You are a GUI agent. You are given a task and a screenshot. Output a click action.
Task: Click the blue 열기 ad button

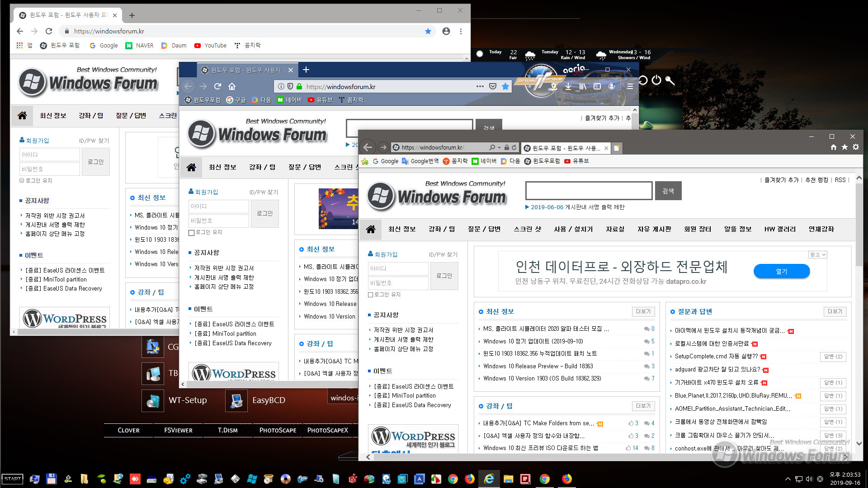click(782, 271)
